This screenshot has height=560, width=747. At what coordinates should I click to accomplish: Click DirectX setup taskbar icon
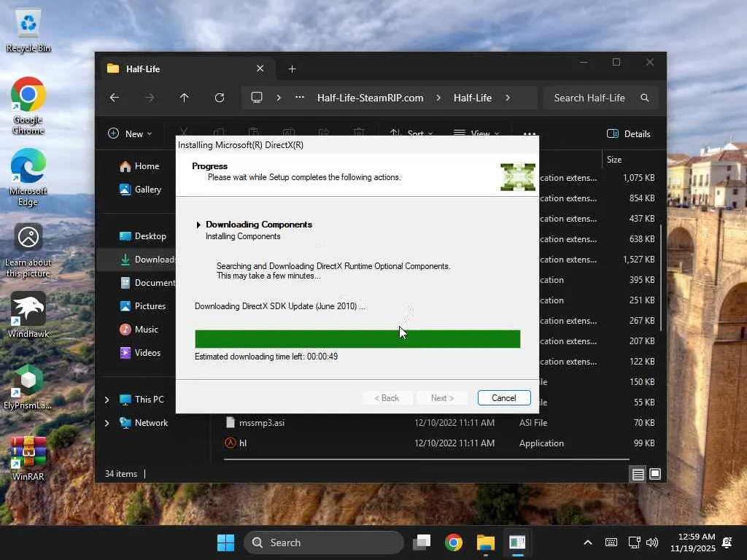point(517,542)
